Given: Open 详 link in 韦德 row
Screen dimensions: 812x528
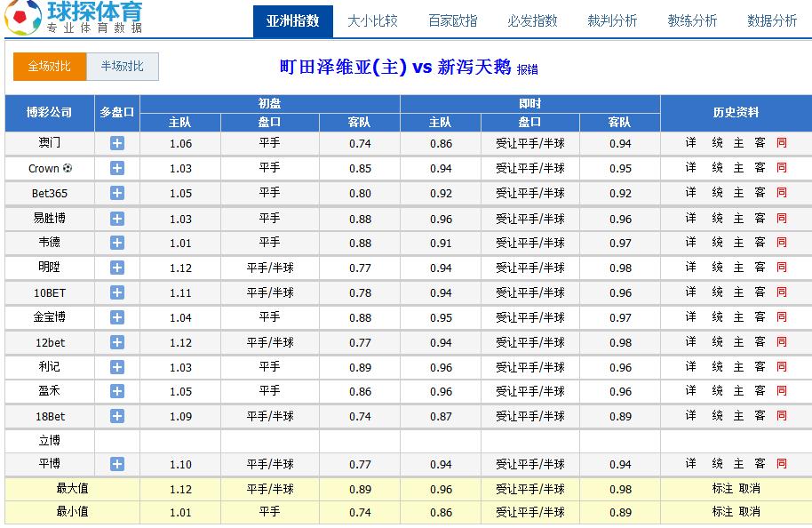Looking at the screenshot, I should [x=691, y=242].
